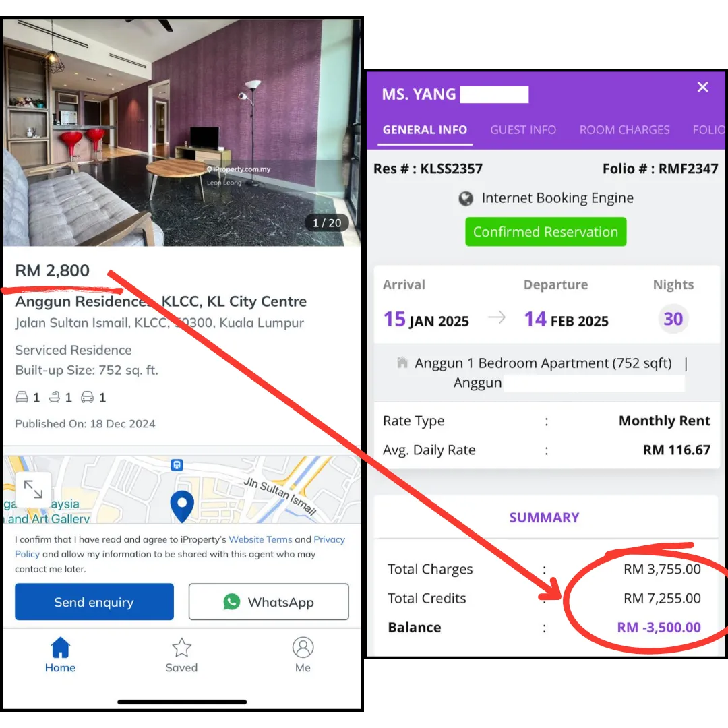Select the GENERAL INFO tab
This screenshot has height=728, width=728.
pos(425,130)
